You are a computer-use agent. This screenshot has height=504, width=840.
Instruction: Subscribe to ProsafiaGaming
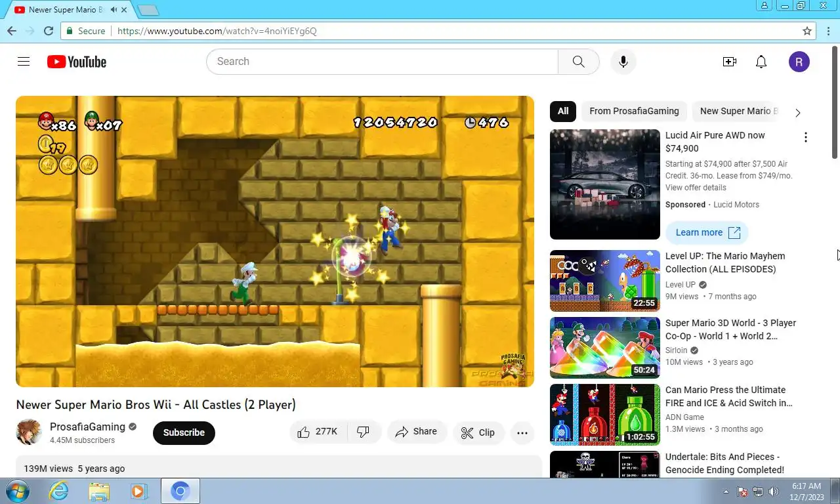coord(184,432)
